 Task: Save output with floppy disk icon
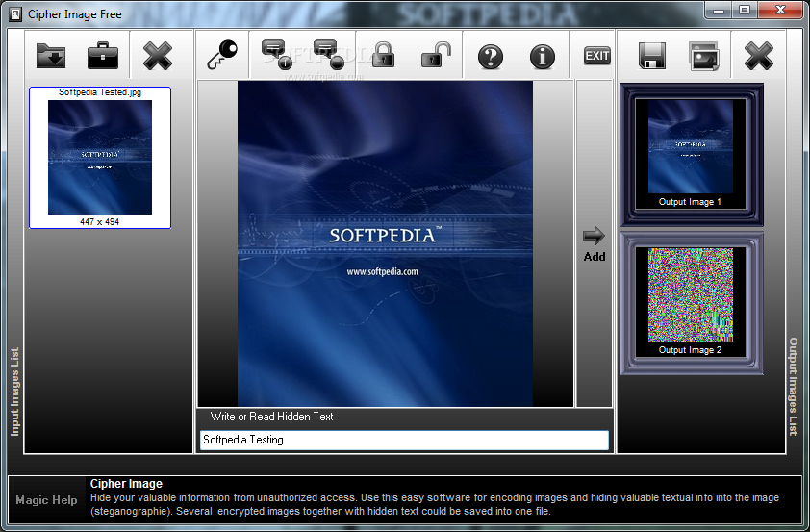click(x=652, y=56)
